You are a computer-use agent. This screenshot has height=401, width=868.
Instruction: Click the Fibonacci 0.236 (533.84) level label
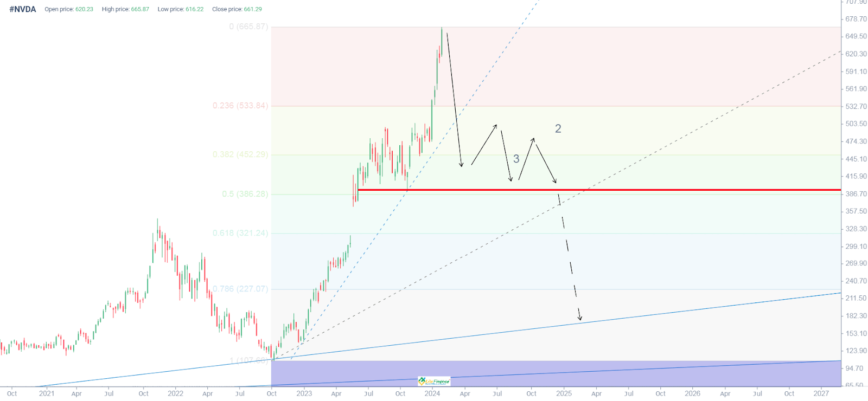(240, 106)
